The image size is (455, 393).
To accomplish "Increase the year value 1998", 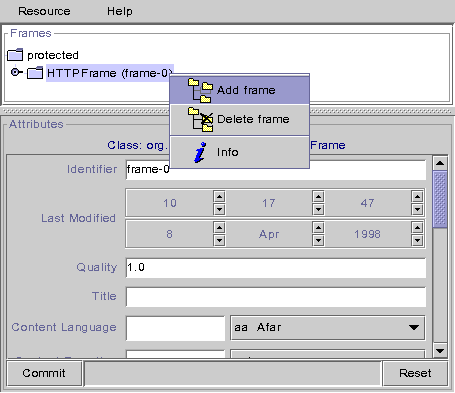I will pos(417,228).
